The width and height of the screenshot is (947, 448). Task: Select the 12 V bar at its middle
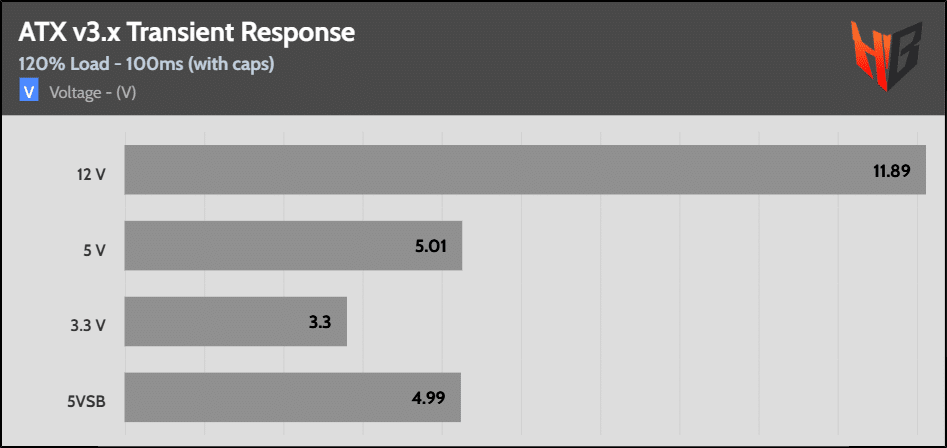(524, 170)
